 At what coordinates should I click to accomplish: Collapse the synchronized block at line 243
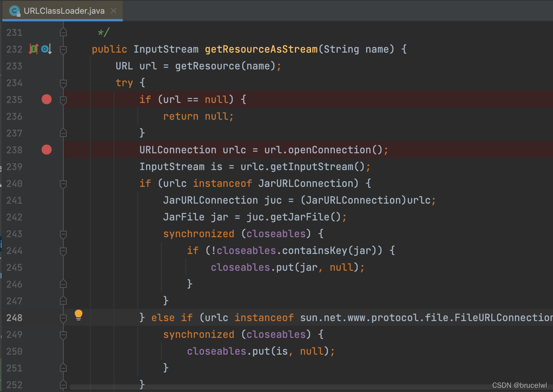(63, 234)
